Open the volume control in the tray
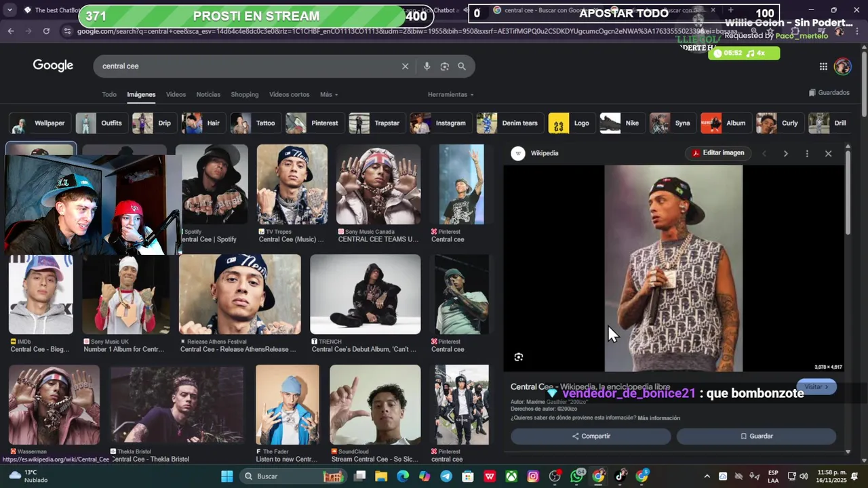 pyautogui.click(x=804, y=476)
